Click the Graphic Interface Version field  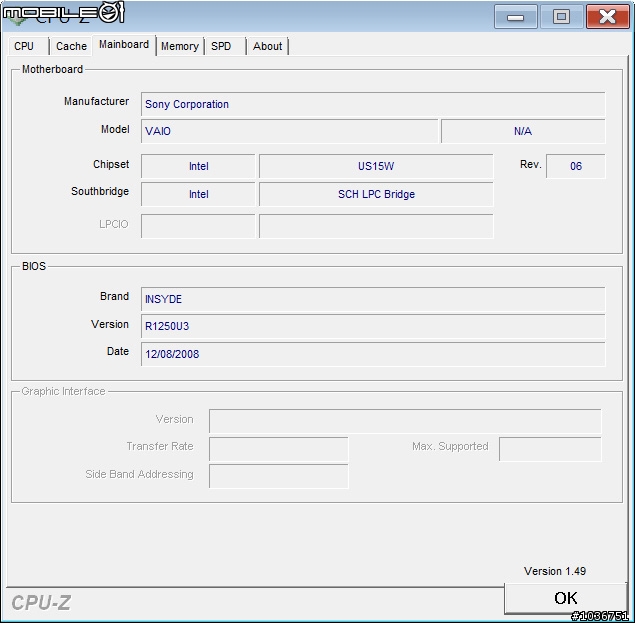click(x=405, y=421)
